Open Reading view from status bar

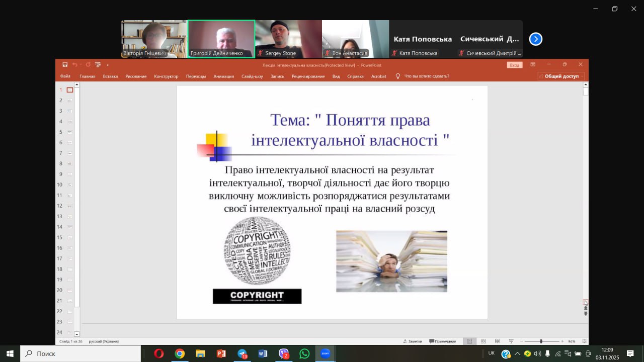(x=497, y=341)
